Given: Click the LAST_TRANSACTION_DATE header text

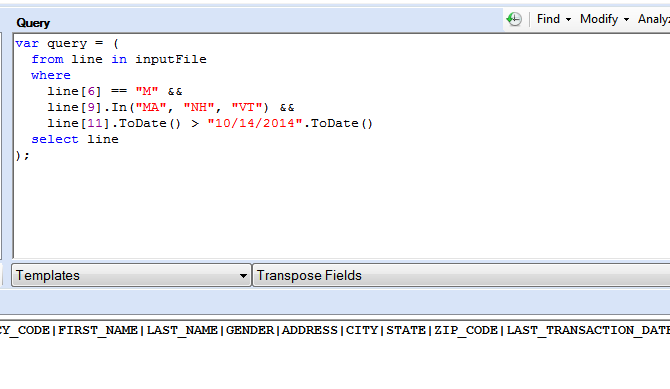Looking at the screenshot, I should 588,330.
